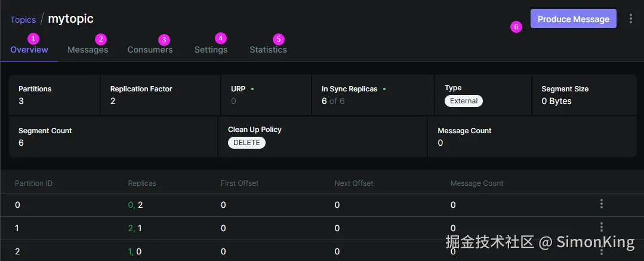Click the Next Offset column header

click(354, 183)
